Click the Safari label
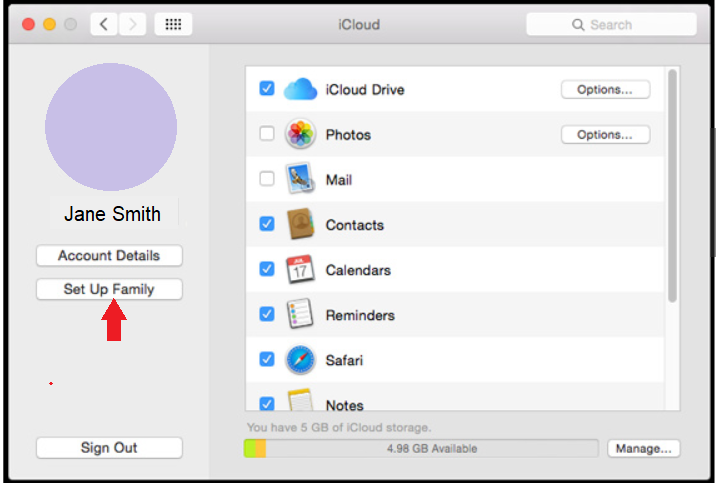The image size is (716, 483). [344, 360]
